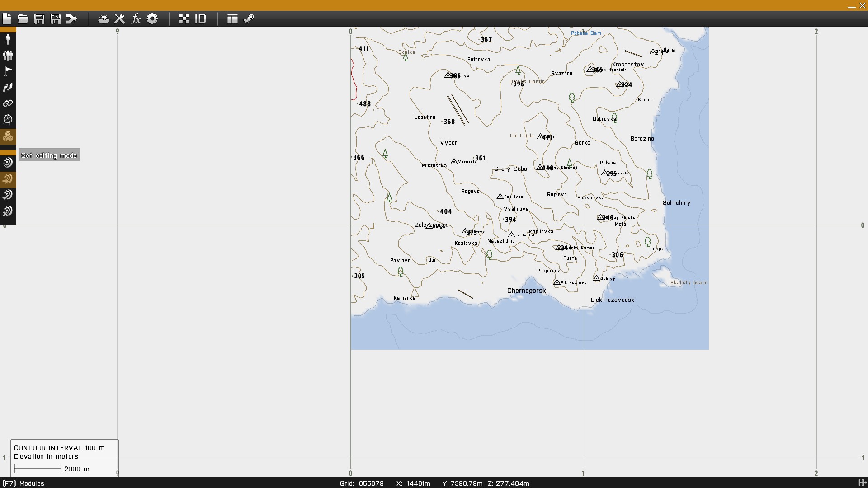Create a new mission file
868x488 pixels.
[7, 19]
